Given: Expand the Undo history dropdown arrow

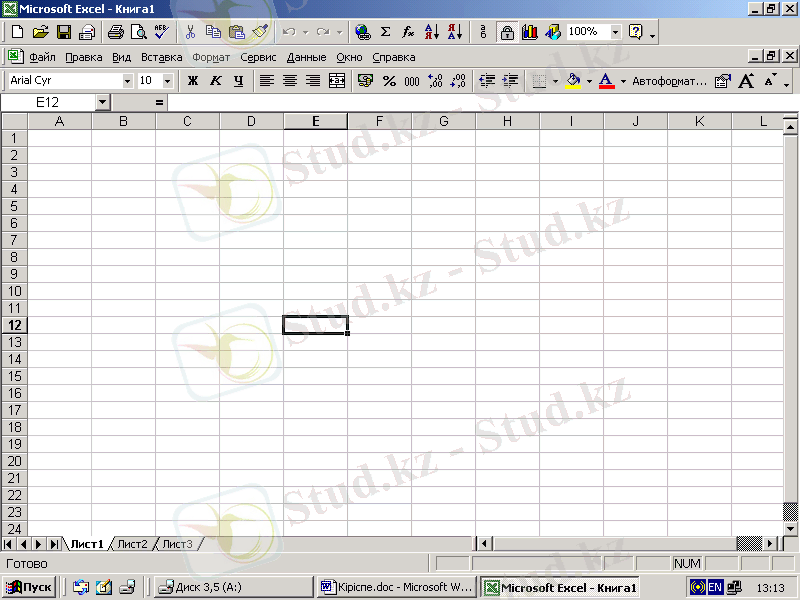Looking at the screenshot, I should tap(306, 32).
